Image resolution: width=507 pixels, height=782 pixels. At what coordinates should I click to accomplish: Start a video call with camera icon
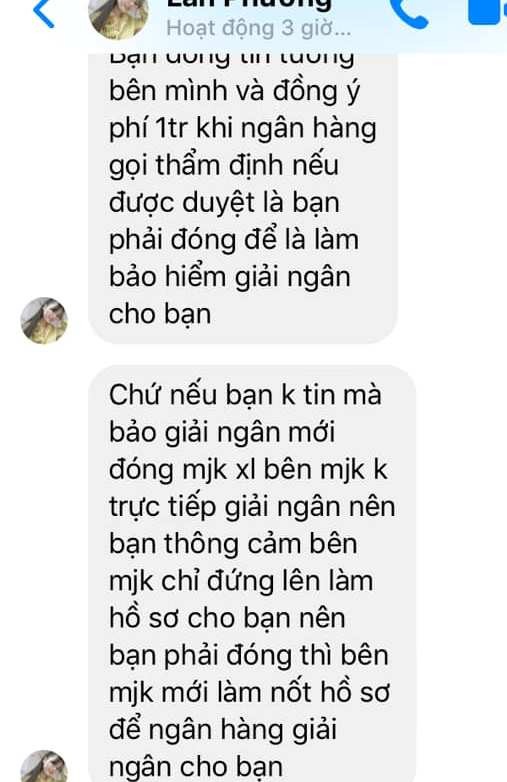[488, 11]
